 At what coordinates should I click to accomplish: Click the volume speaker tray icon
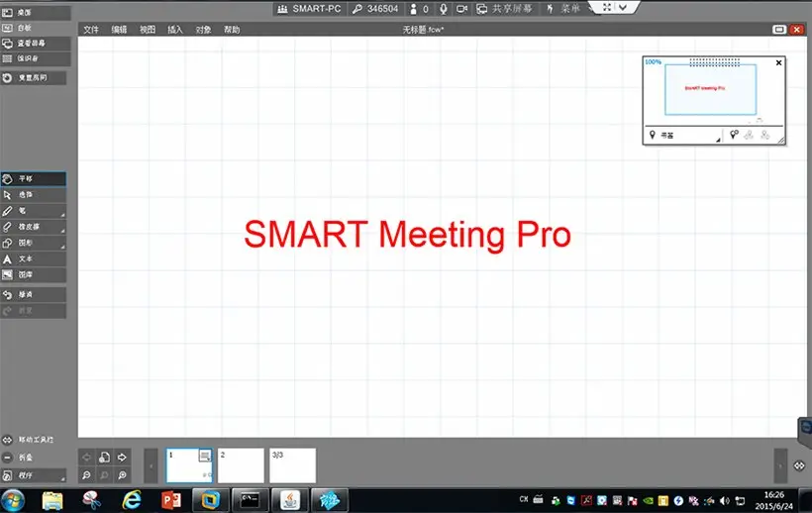[x=725, y=500]
